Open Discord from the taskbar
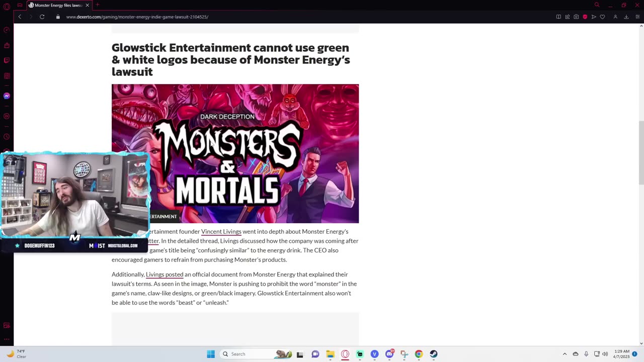 click(x=389, y=354)
